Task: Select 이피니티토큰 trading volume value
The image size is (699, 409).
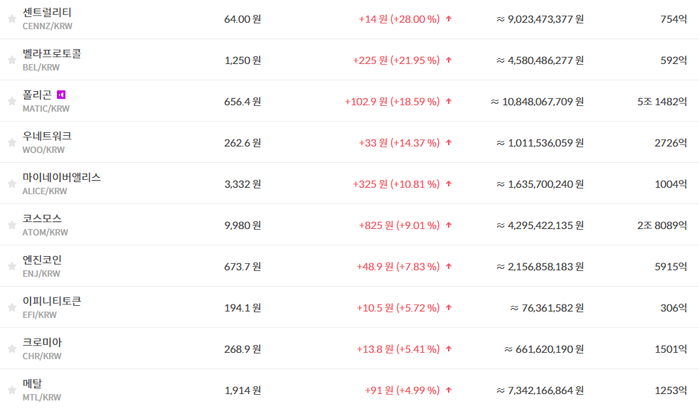Action: tap(547, 308)
